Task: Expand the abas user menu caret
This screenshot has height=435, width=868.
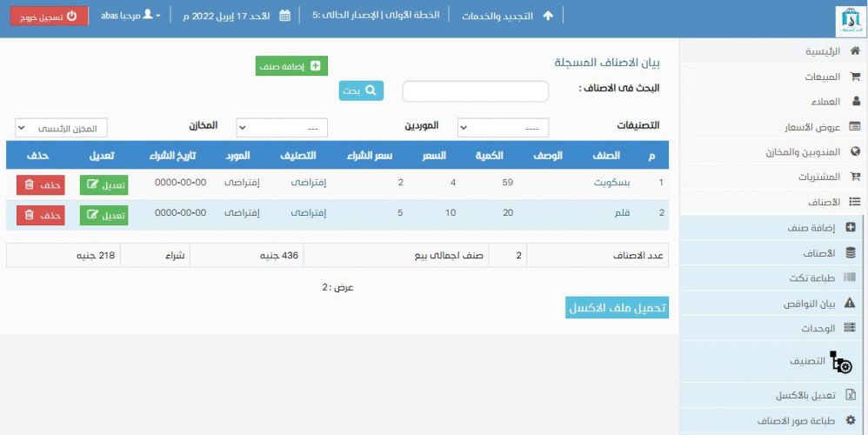Action: coord(157,16)
